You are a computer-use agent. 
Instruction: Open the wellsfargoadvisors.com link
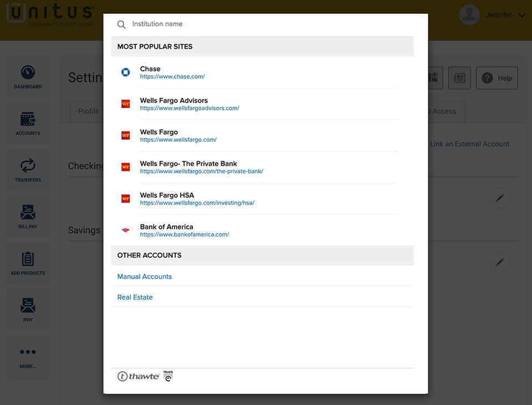pyautogui.click(x=190, y=108)
